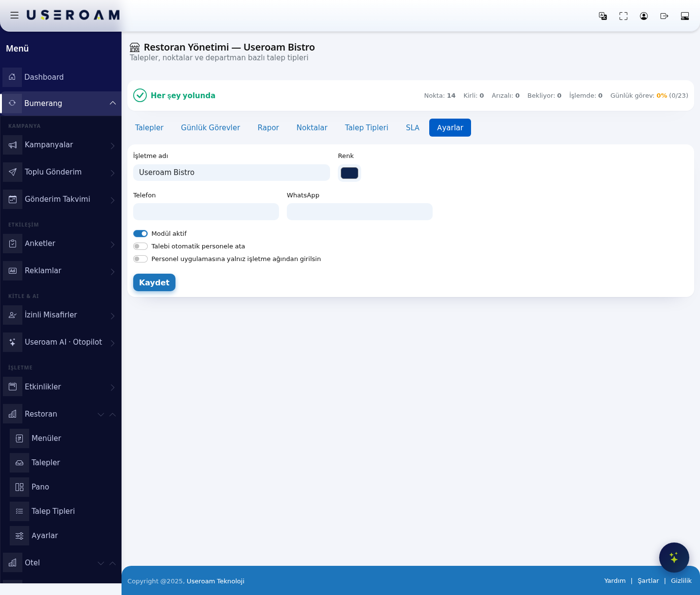Click the İzinli Misafirler person icon
Viewport: 700px width, 595px height.
point(13,315)
